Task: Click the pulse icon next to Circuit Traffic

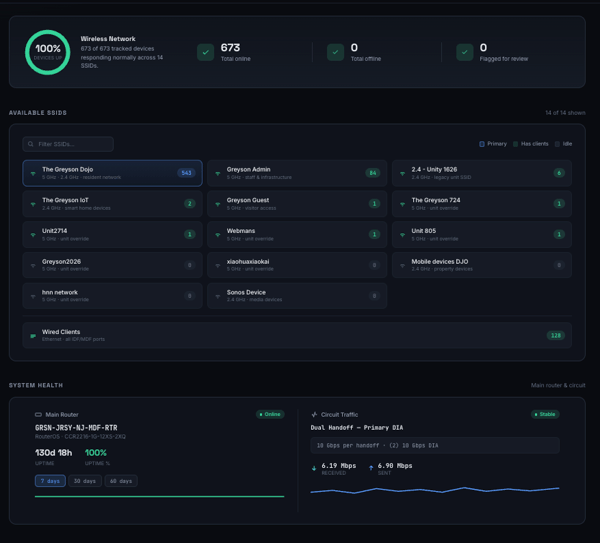Action: 315,414
